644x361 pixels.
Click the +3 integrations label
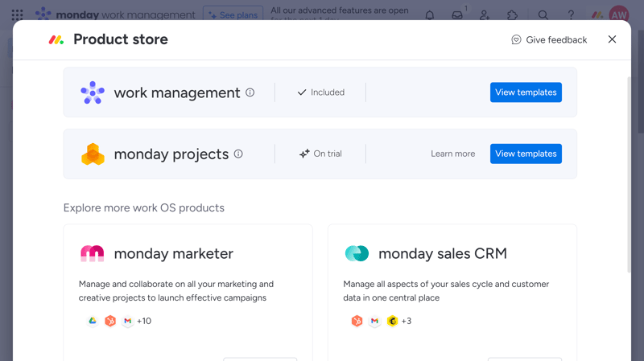point(407,321)
